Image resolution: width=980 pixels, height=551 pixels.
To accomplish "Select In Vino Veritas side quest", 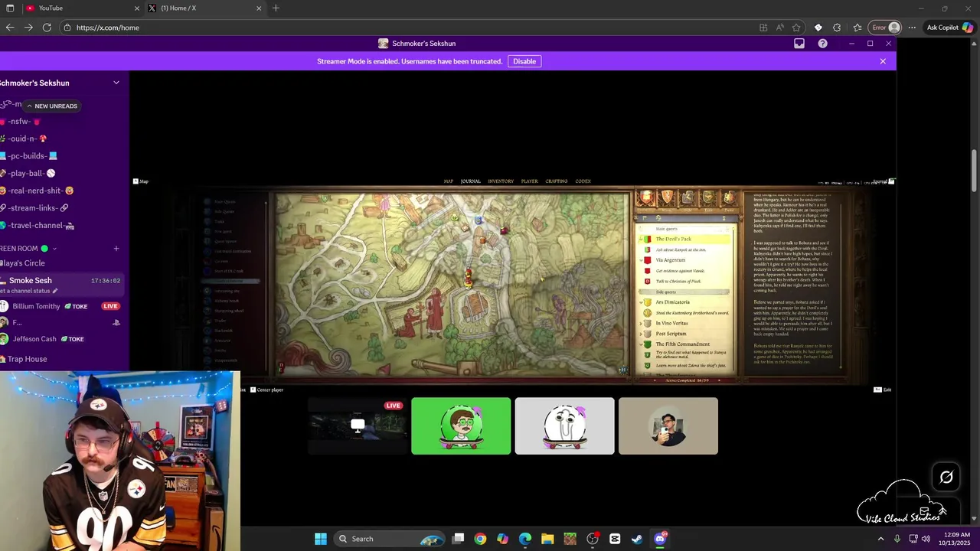I will (x=671, y=323).
